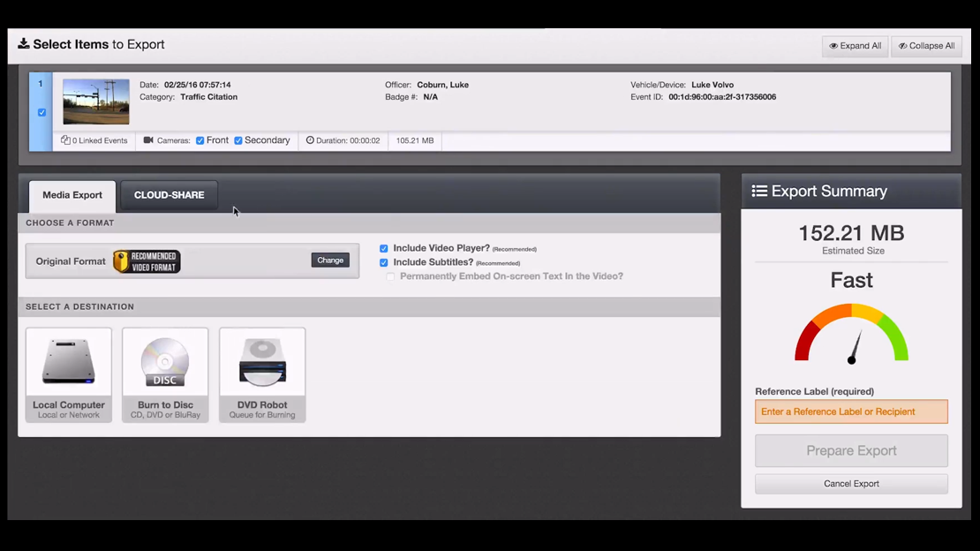Click Change to pick another format
Screen dimensions: 980x551
point(330,260)
